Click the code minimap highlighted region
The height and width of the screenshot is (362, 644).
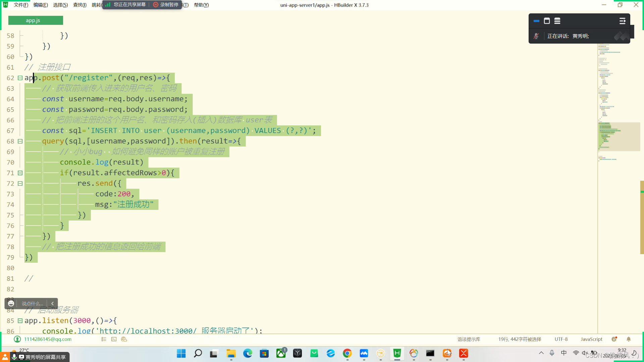point(619,136)
